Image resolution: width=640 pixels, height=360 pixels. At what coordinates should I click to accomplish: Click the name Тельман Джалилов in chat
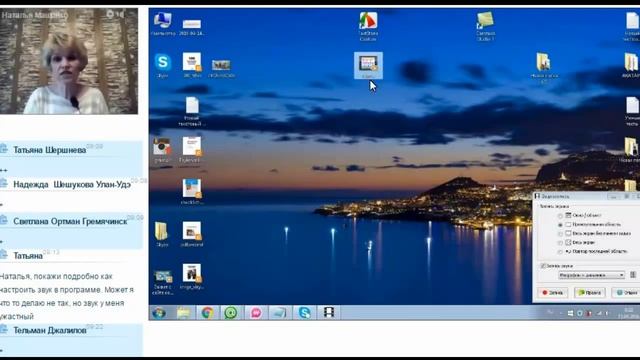point(50,330)
